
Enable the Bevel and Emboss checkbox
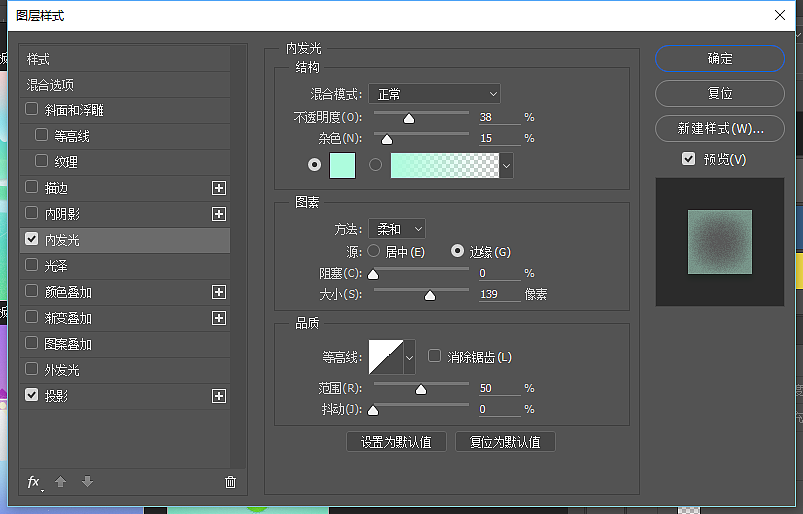click(x=32, y=110)
